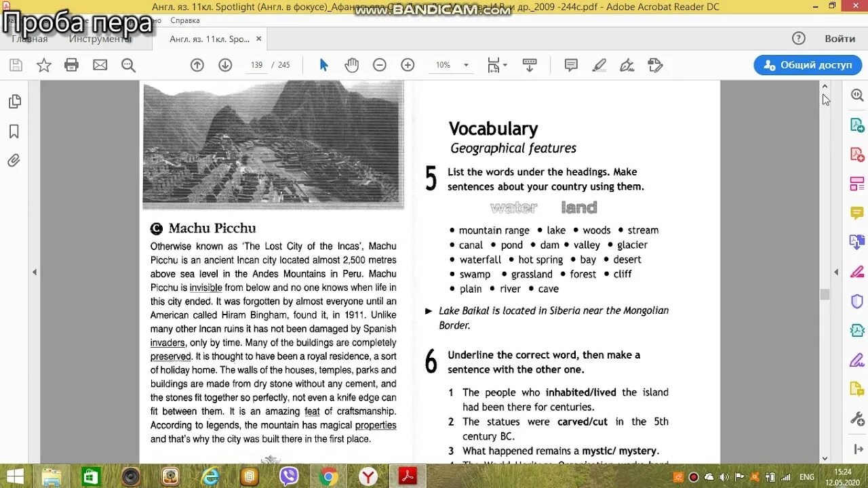Activate the Selection arrow tool

323,65
